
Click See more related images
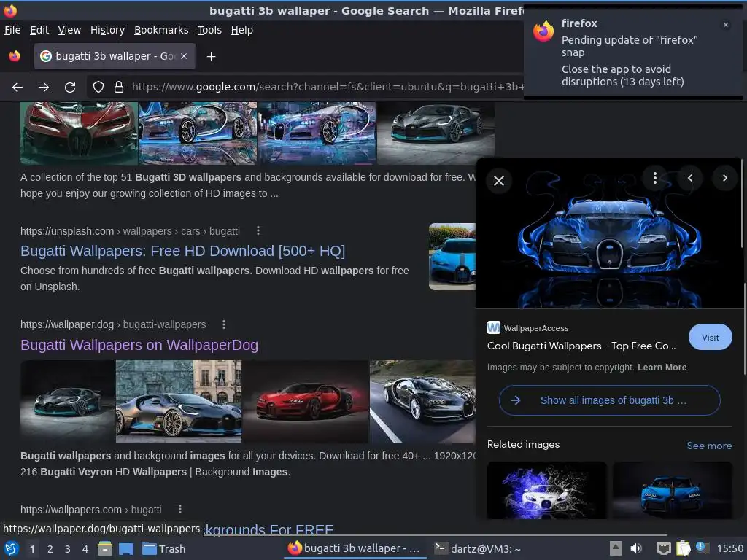709,446
